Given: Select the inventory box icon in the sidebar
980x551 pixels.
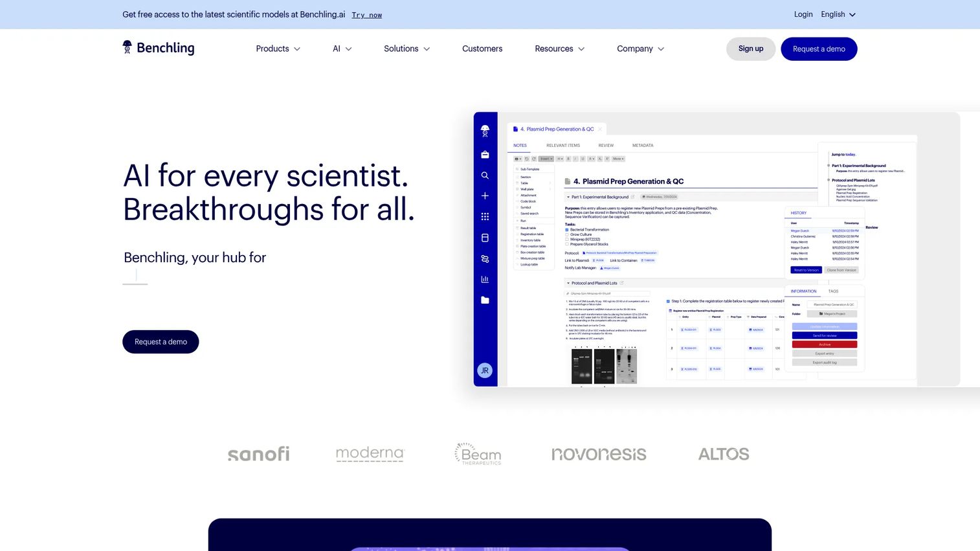Looking at the screenshot, I should tap(485, 238).
